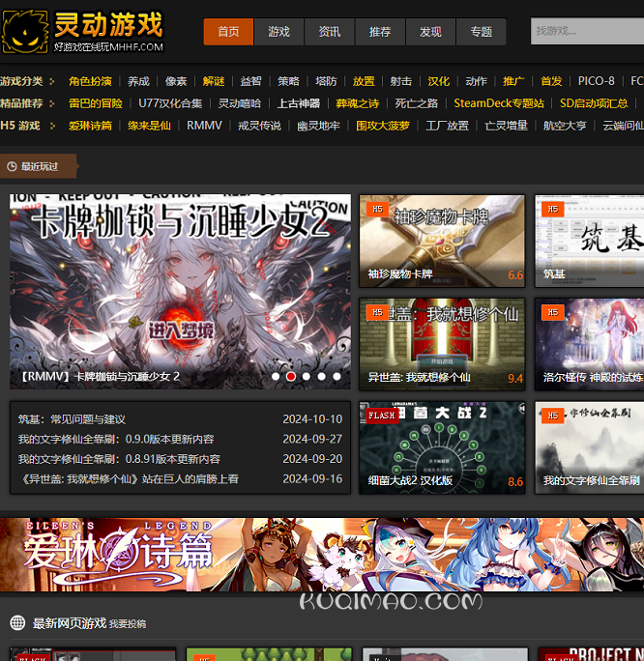The image size is (644, 661).
Task: Click the 爱琳诗篇 wide banner
Action: pos(322,555)
